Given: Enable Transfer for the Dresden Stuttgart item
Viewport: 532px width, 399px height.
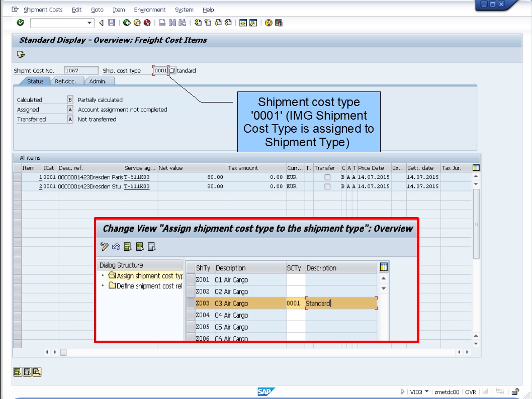Looking at the screenshot, I should (x=327, y=186).
